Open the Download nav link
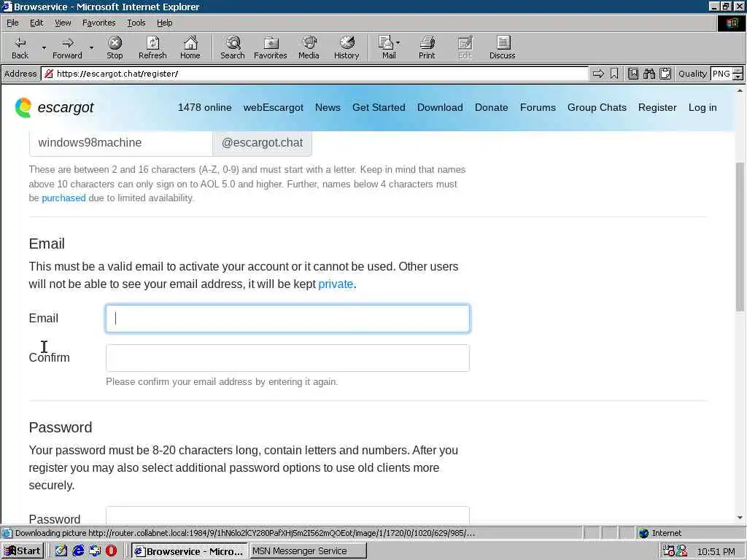The height and width of the screenshot is (560, 747). coord(440,108)
